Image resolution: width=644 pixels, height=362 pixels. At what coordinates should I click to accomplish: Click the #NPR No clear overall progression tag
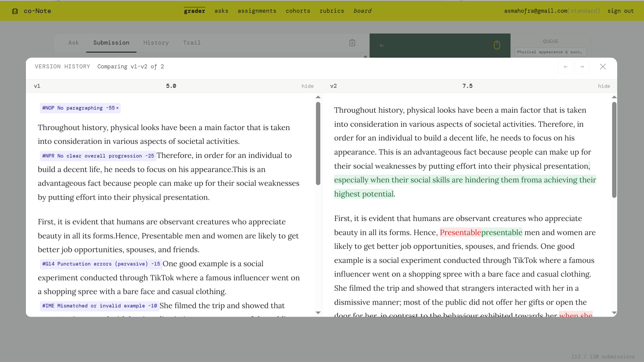pos(98,156)
